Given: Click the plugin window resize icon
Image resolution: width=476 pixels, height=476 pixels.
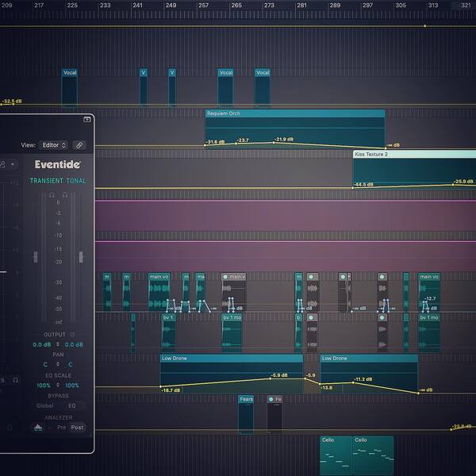Looking at the screenshot, I should click(x=86, y=119).
